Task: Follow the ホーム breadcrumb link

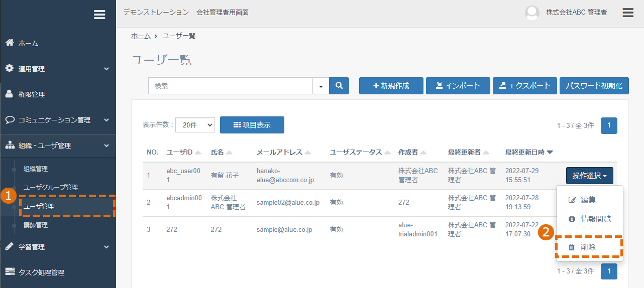Action: pyautogui.click(x=141, y=36)
